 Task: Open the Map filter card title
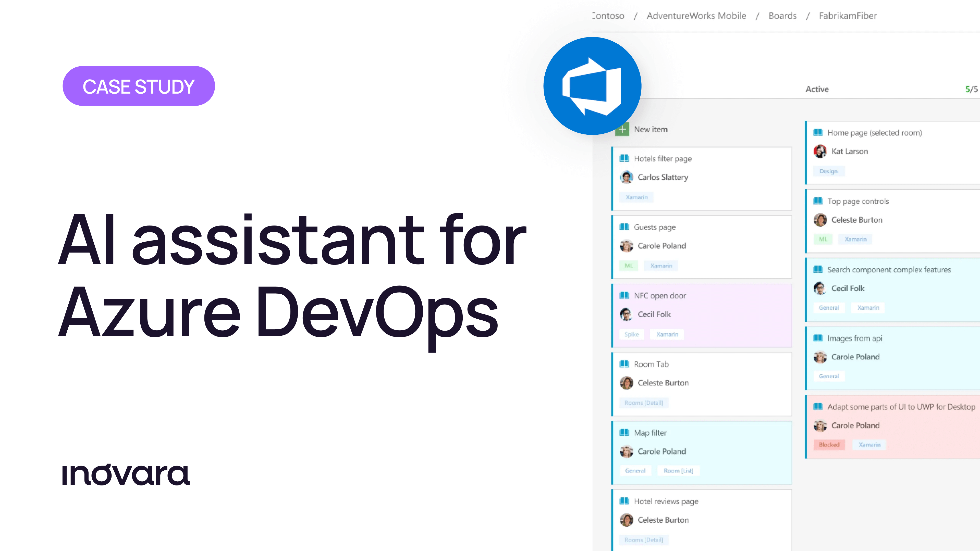[x=650, y=433]
